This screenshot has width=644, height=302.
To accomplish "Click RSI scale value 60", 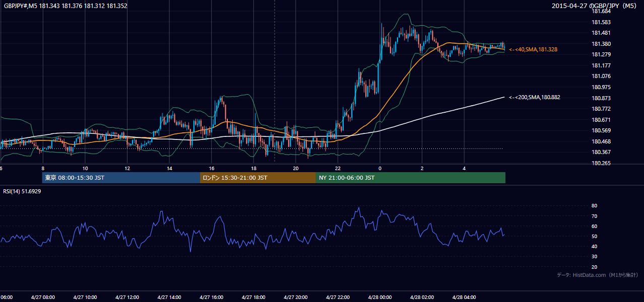I will (x=595, y=226).
